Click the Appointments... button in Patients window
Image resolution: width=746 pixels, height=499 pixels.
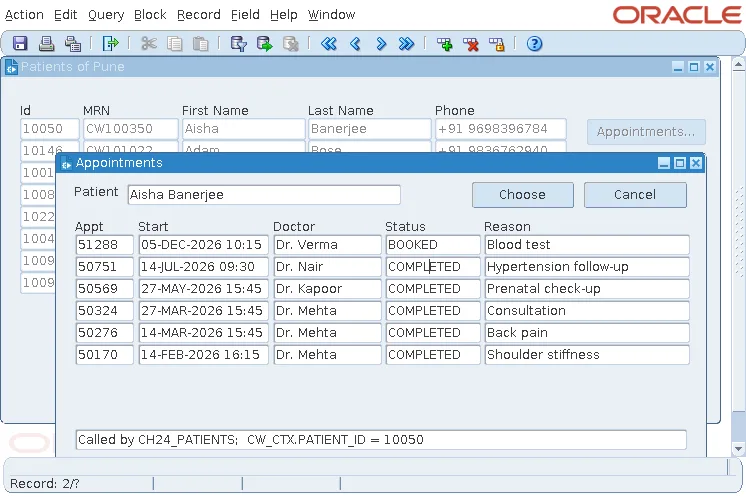646,132
